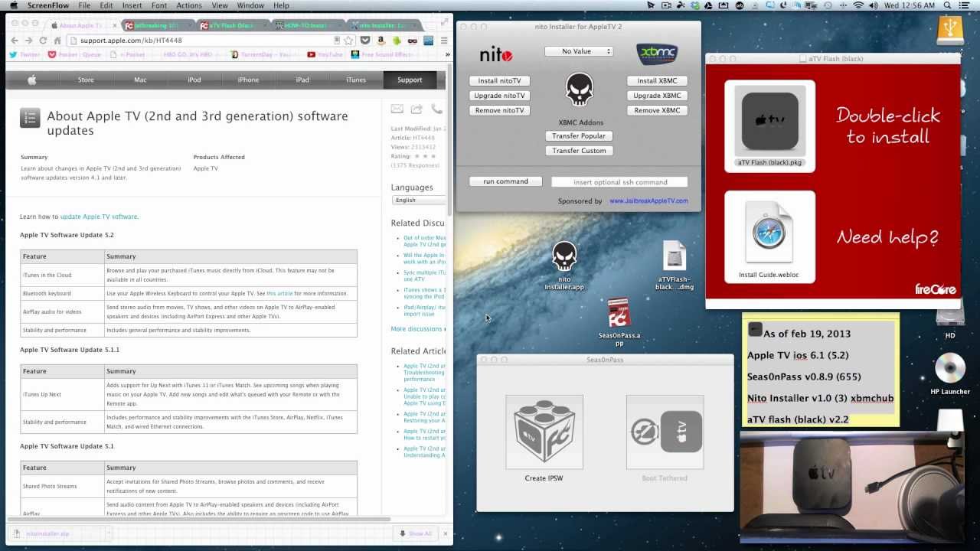Open the YouTube bookmark
Image resolution: width=980 pixels, height=551 pixels.
325,55
